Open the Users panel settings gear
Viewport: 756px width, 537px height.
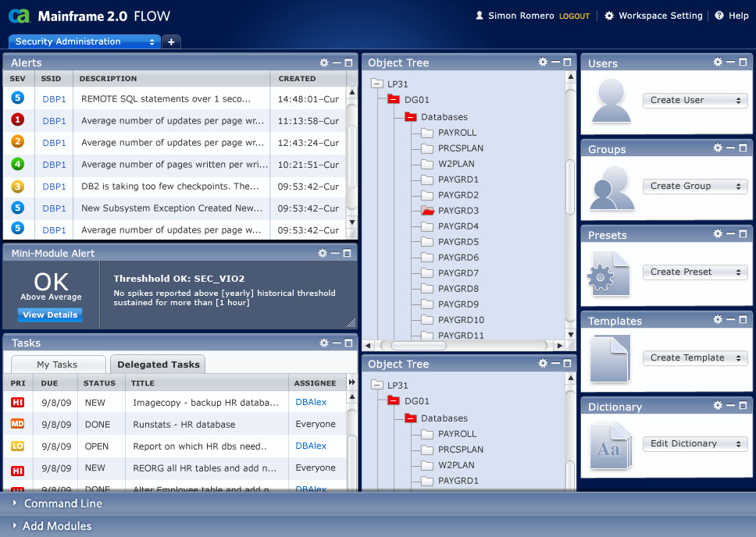point(718,62)
